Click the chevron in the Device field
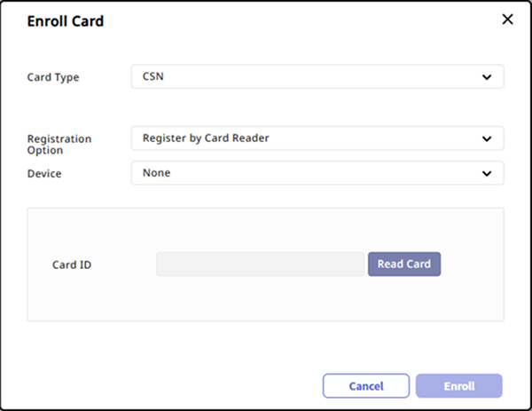This screenshot has width=532, height=411. [487, 173]
